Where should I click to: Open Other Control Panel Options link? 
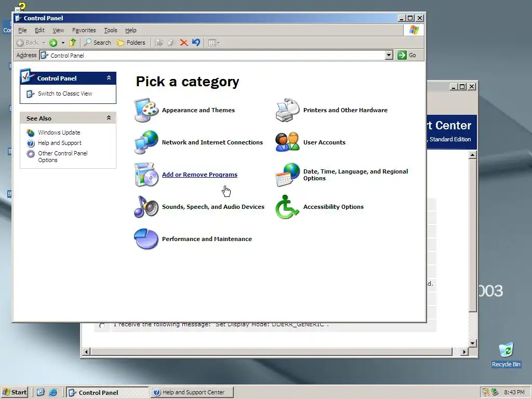(63, 156)
